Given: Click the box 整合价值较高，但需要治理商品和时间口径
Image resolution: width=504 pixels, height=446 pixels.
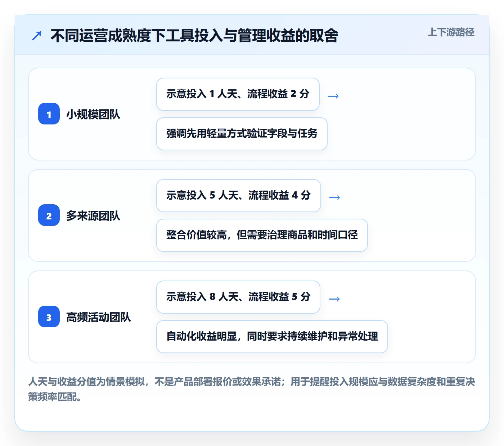Looking at the screenshot, I should tap(262, 235).
